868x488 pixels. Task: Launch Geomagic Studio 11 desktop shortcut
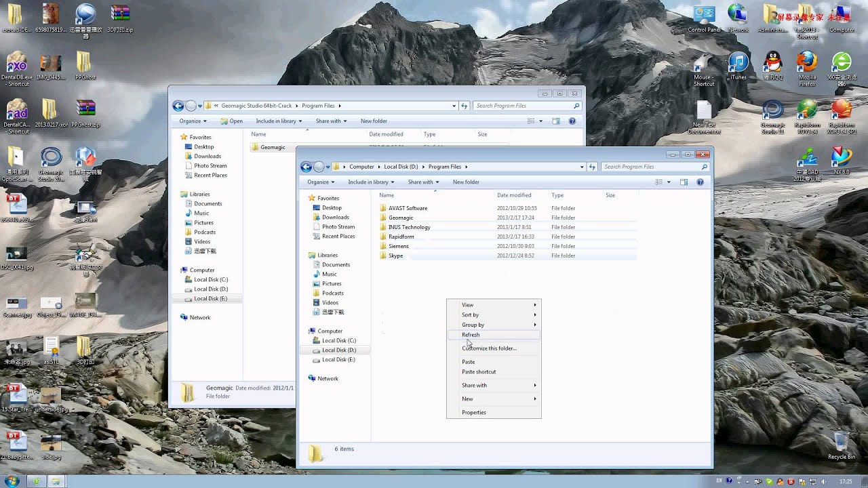[773, 117]
